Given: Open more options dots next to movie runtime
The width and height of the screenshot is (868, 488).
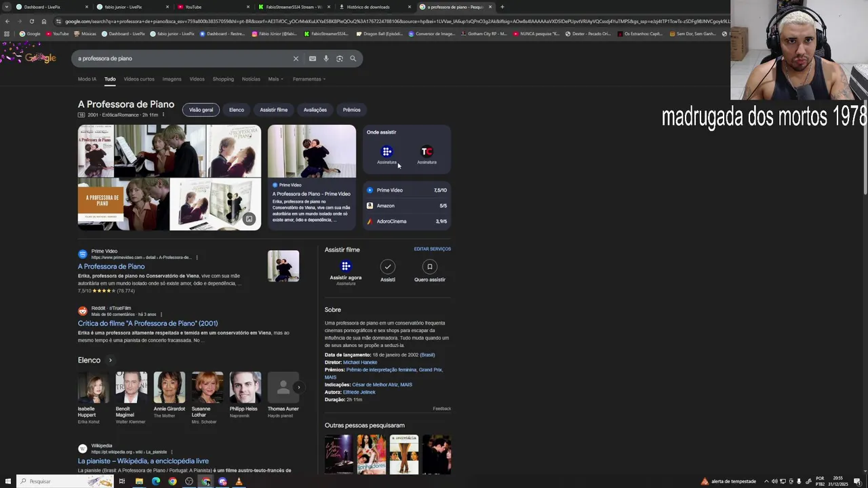Looking at the screenshot, I should [x=163, y=115].
